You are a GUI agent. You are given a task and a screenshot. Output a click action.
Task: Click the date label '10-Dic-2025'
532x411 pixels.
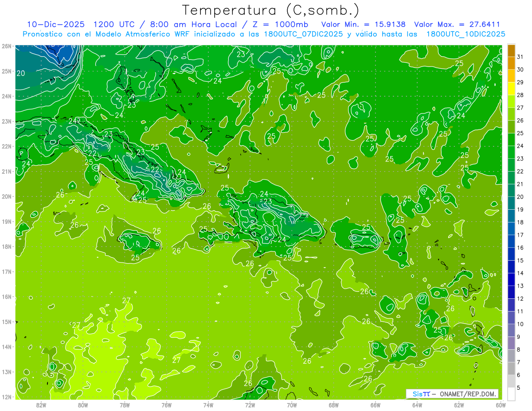pyautogui.click(x=57, y=24)
